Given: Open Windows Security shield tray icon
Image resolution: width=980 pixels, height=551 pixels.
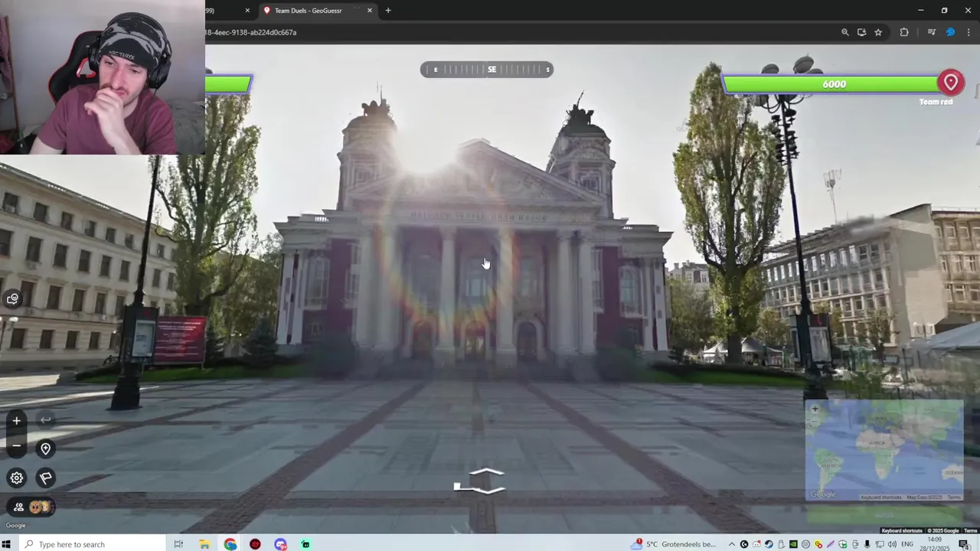Looking at the screenshot, I should coord(843,544).
